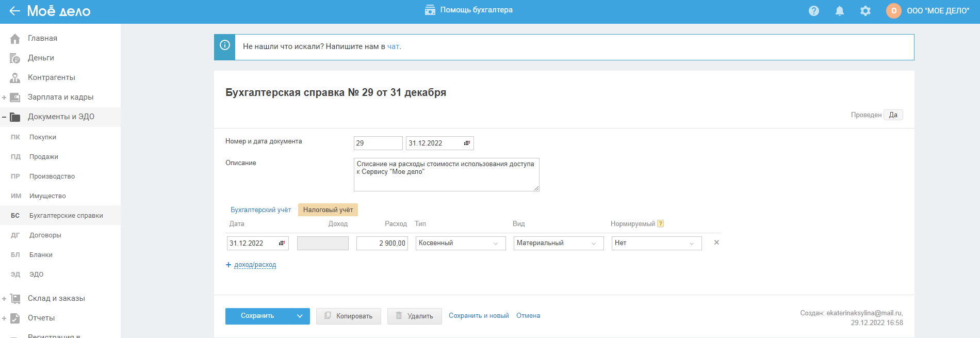This screenshot has width=980, height=338.
Task: Click the Описание text area
Action: coord(447,174)
